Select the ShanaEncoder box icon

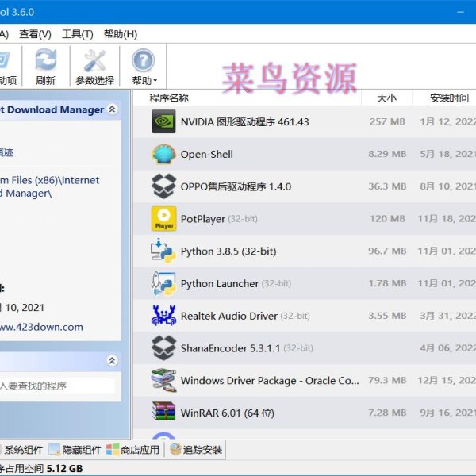pyautogui.click(x=163, y=348)
